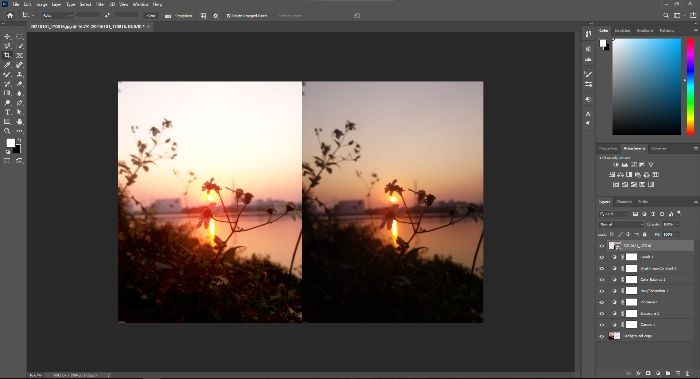The height and width of the screenshot is (379, 700).
Task: Click the Straighten button label
Action: pyautogui.click(x=183, y=16)
